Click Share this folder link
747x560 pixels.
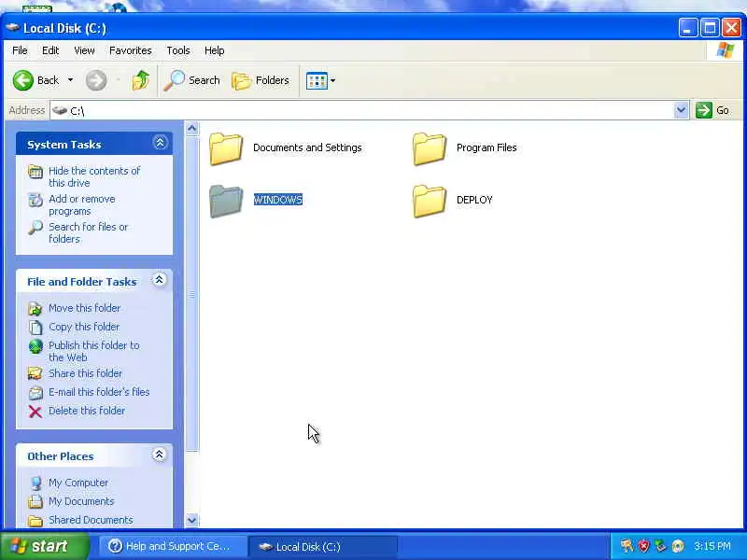pos(85,373)
